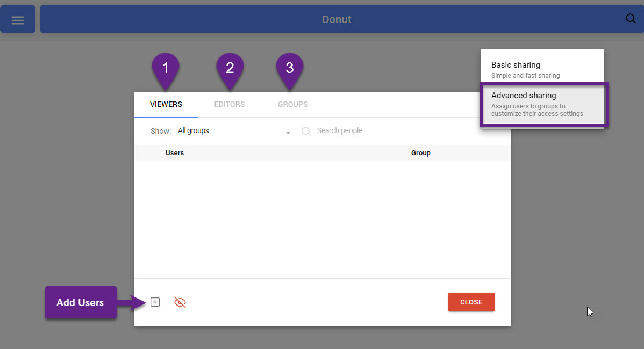
Task: Click the magnifier icon beside Search people
Action: point(306,131)
